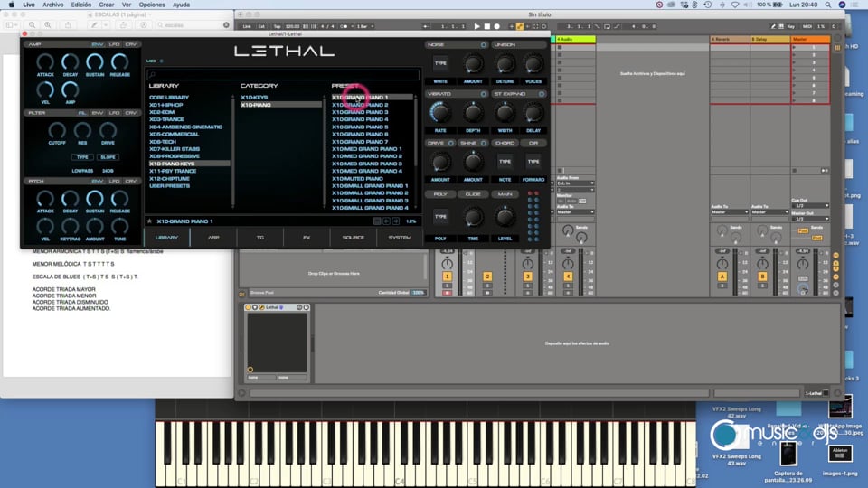Click the filter Slope button

108,157
